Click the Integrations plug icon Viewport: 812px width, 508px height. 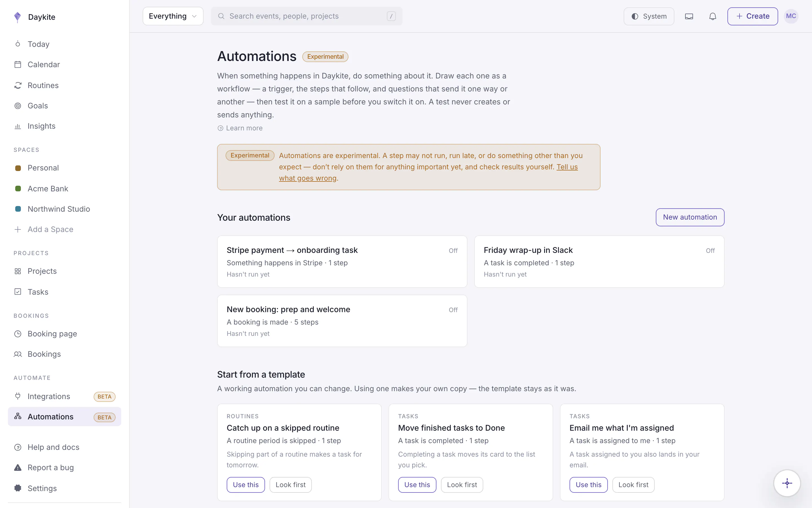pos(18,396)
